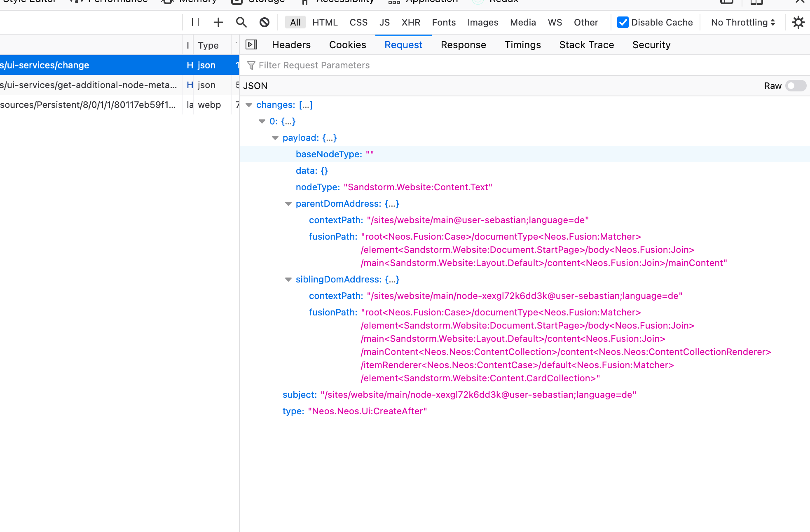
Task: Open the No Throttling dropdown
Action: (x=742, y=22)
